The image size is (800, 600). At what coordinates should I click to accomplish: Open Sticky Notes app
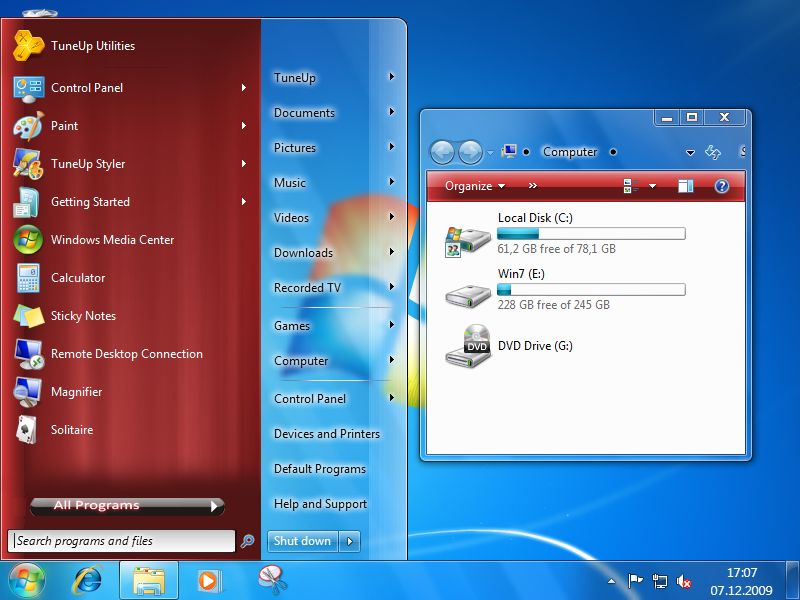click(83, 316)
